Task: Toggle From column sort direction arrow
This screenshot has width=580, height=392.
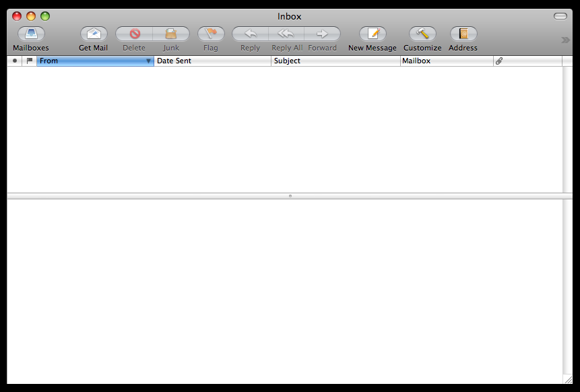Action: coord(148,61)
